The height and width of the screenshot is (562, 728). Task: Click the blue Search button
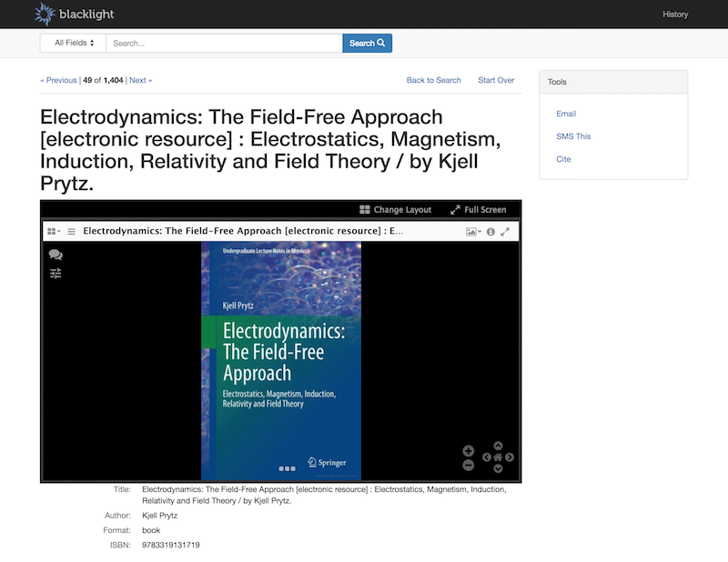pyautogui.click(x=368, y=43)
